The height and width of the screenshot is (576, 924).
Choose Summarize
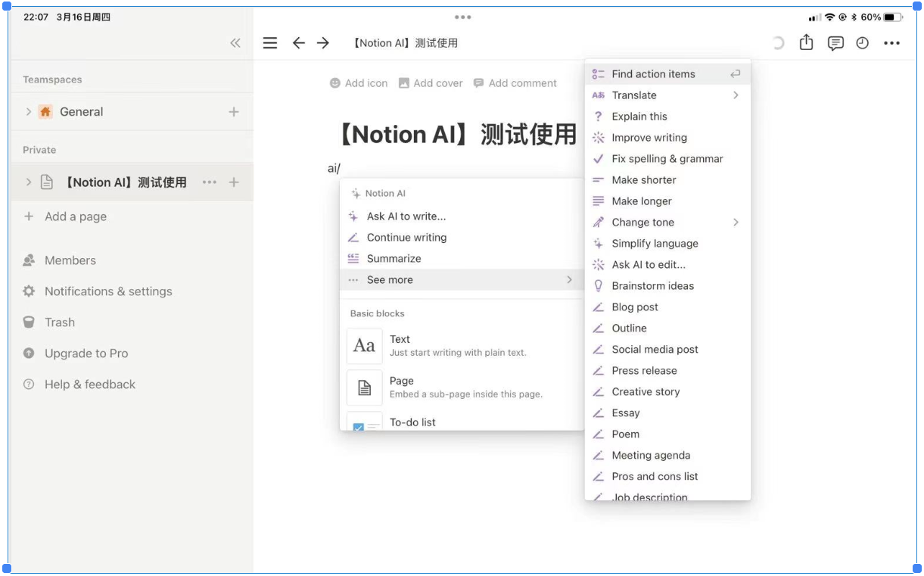coord(462,259)
